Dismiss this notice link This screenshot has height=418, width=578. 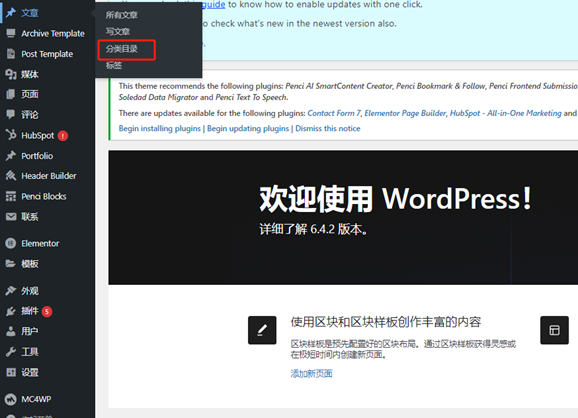[328, 128]
